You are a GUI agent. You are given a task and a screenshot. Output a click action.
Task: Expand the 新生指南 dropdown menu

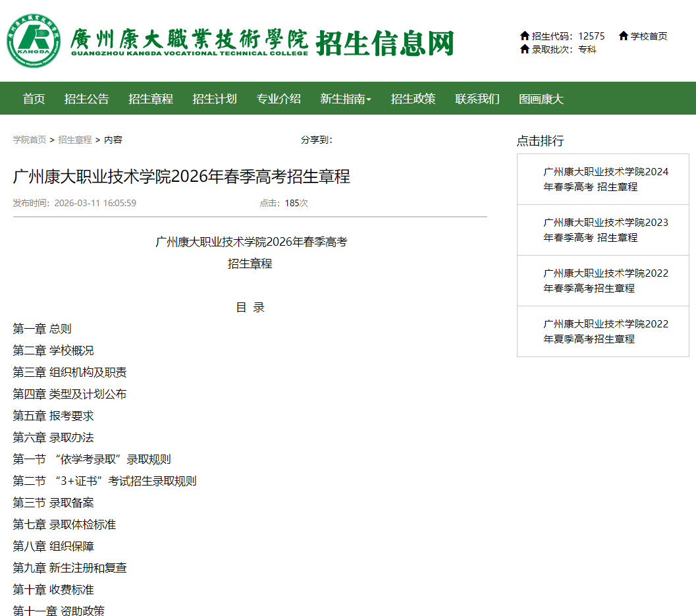[345, 98]
